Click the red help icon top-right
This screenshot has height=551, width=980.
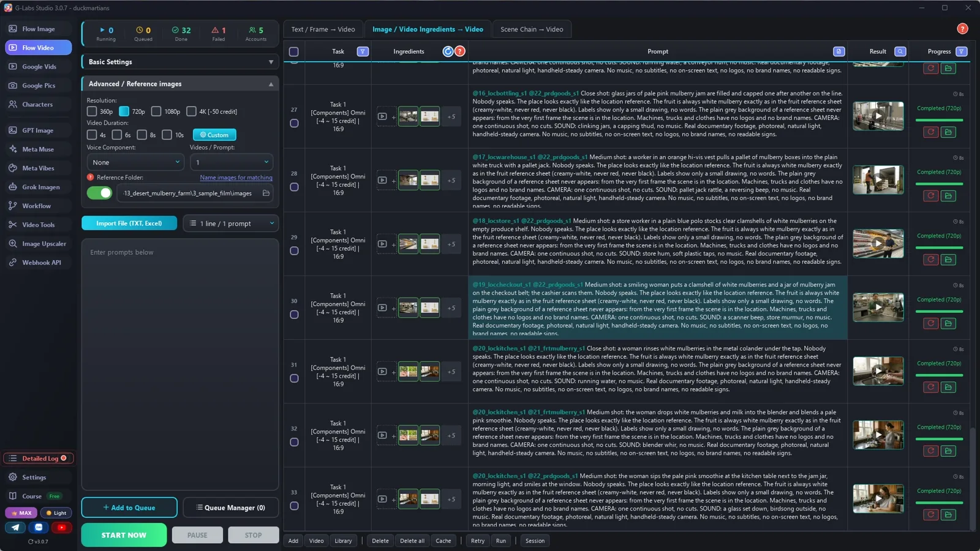click(x=962, y=29)
